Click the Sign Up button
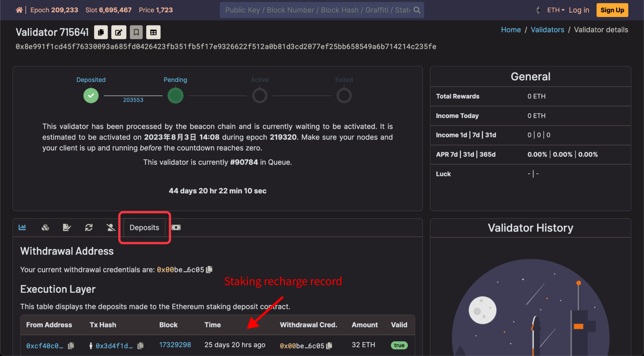Viewport: 644px width, 356px height. point(612,10)
